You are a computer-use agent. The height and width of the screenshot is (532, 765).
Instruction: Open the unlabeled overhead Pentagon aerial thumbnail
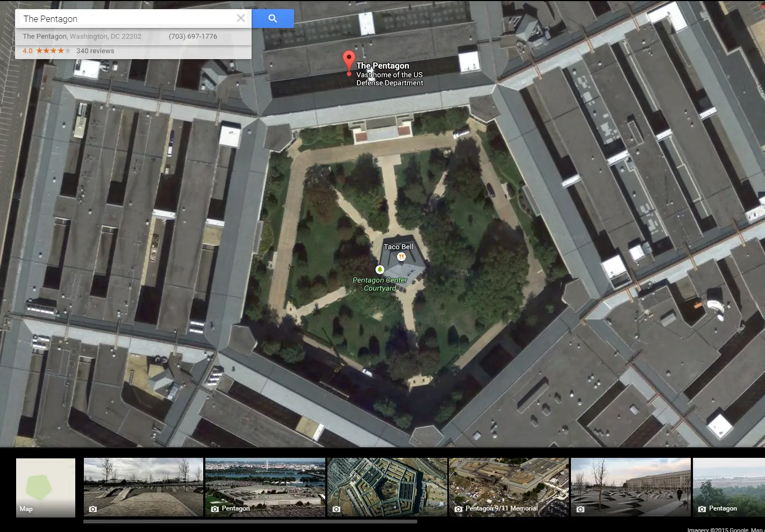click(387, 487)
